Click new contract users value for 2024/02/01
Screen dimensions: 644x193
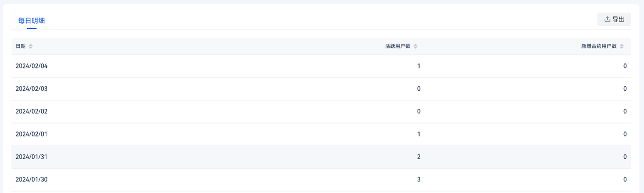pos(625,134)
